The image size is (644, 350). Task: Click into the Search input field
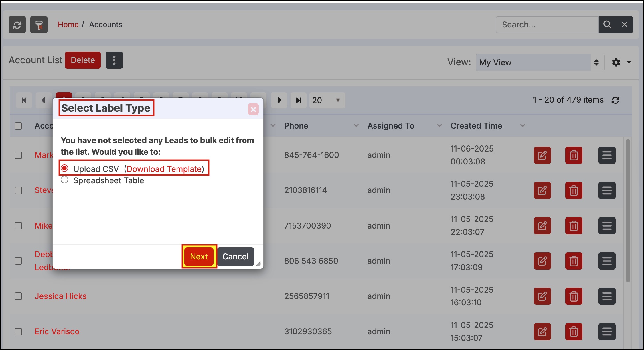(547, 25)
